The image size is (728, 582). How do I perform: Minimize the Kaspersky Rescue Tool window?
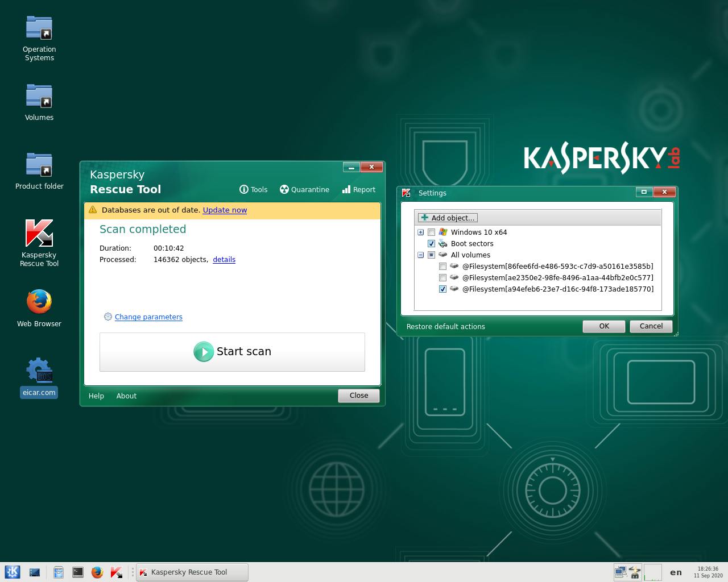pos(351,167)
